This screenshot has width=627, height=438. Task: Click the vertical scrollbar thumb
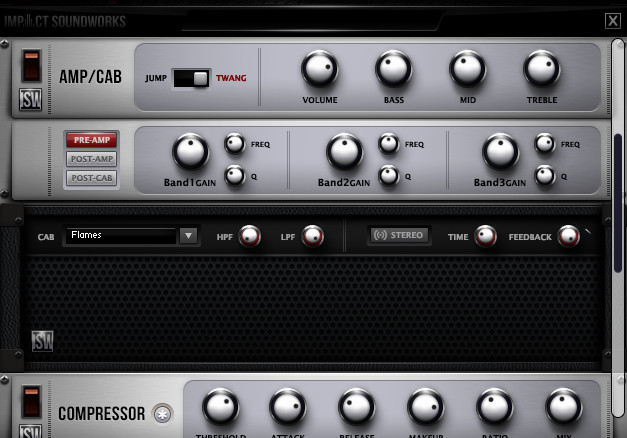618,203
